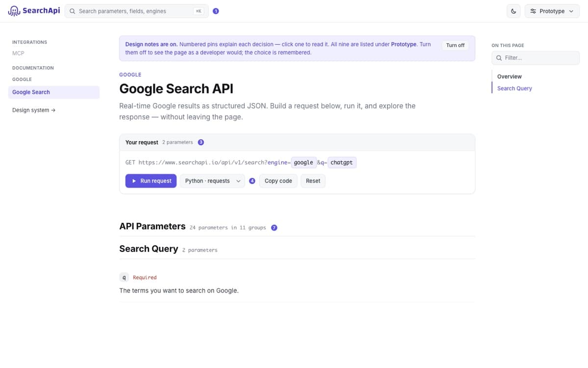This screenshot has width=588, height=368.
Task: Click the ⌘K shortcut badge
Action: pyautogui.click(x=198, y=11)
